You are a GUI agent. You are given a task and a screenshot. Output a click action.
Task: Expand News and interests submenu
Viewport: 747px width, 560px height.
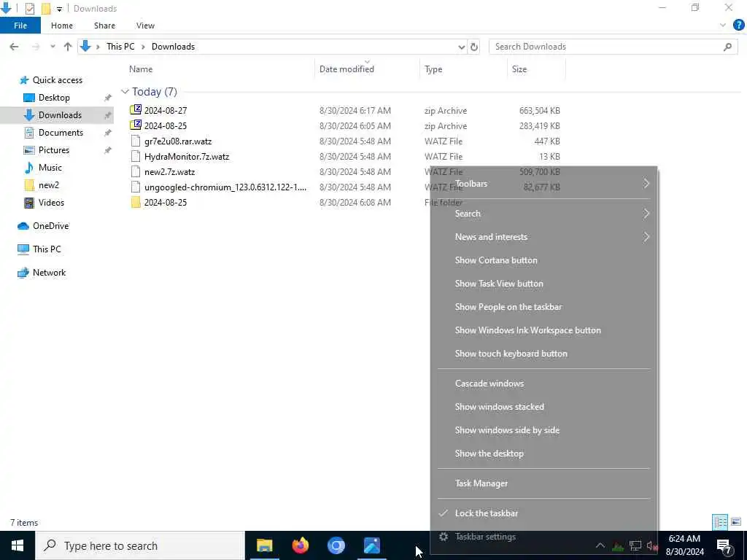click(x=544, y=237)
